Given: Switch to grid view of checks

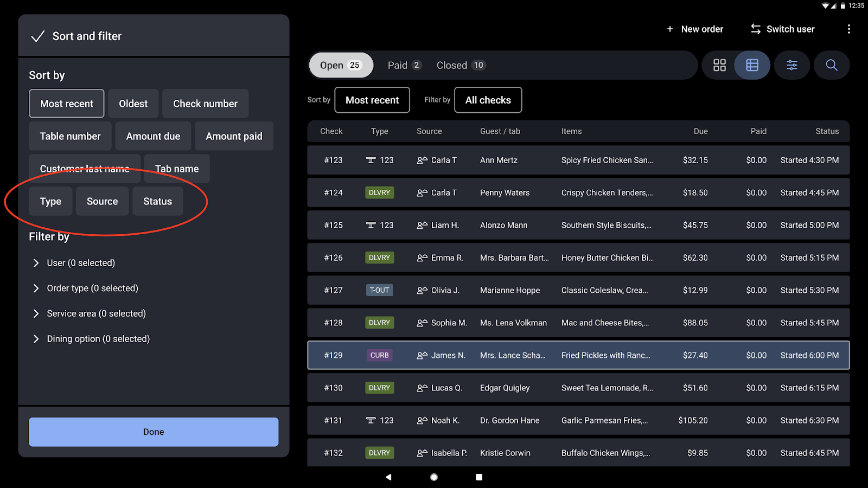Looking at the screenshot, I should click(719, 65).
